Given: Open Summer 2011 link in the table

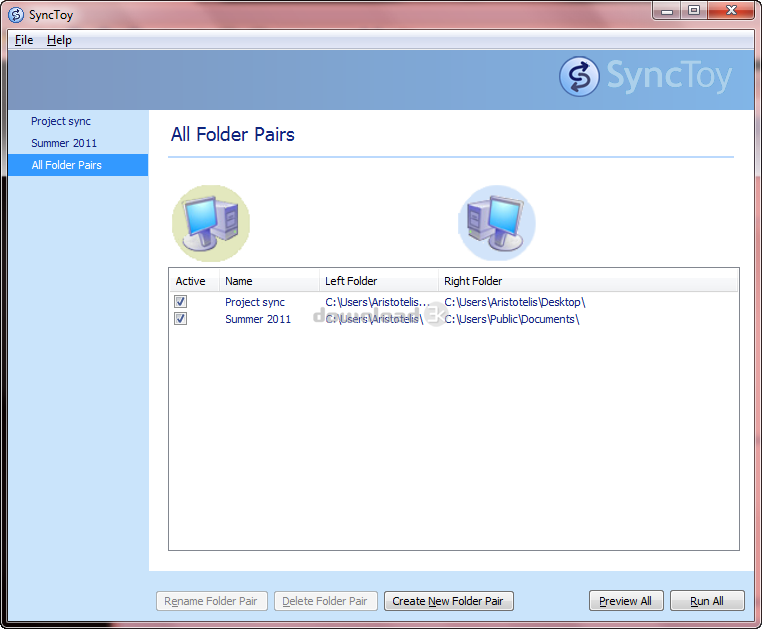Looking at the screenshot, I should coord(258,319).
